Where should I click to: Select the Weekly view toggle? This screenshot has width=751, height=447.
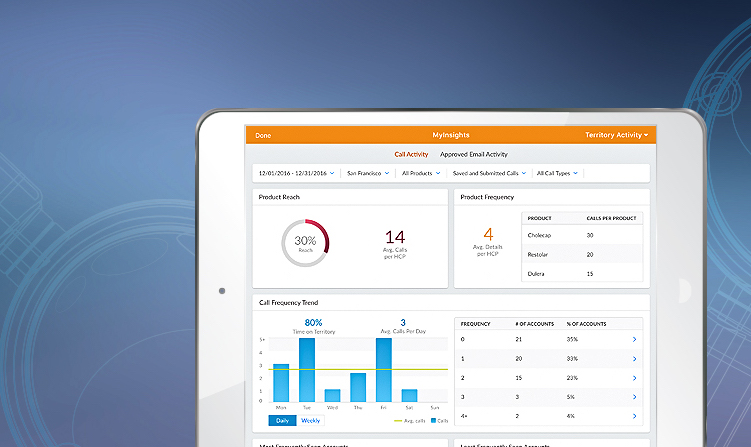coord(310,421)
